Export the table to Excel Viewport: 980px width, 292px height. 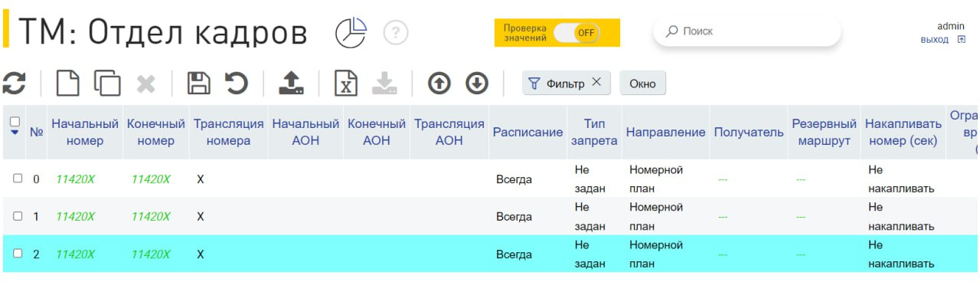pyautogui.click(x=346, y=83)
